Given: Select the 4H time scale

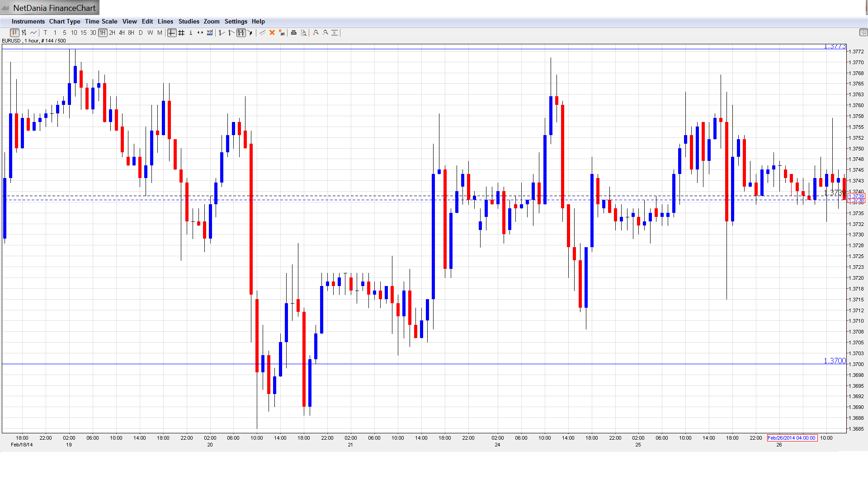Looking at the screenshot, I should 122,33.
